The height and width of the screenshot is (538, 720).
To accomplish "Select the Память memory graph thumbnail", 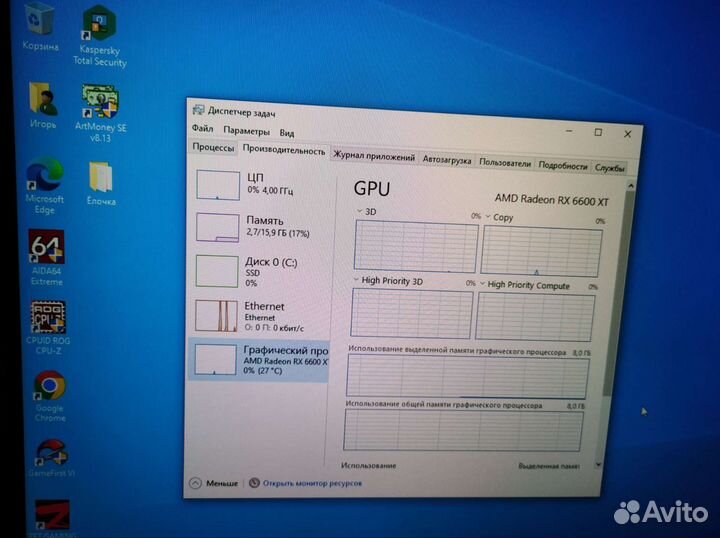I will [x=218, y=228].
